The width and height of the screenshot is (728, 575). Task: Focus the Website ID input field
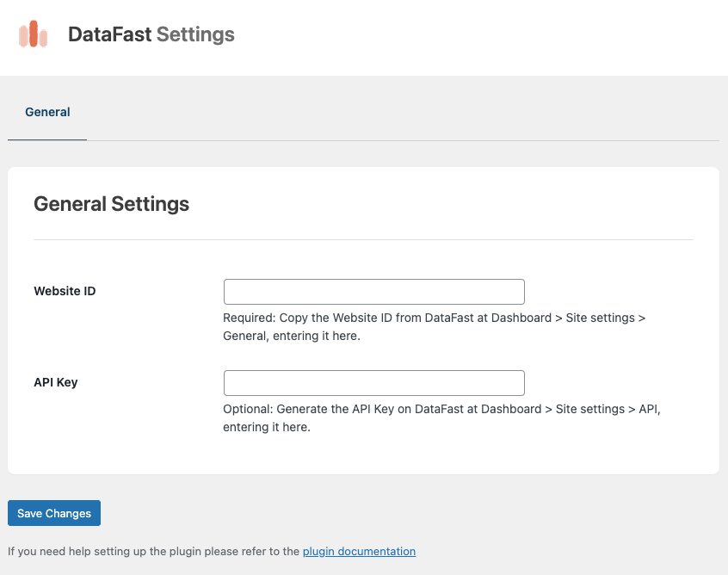point(373,292)
